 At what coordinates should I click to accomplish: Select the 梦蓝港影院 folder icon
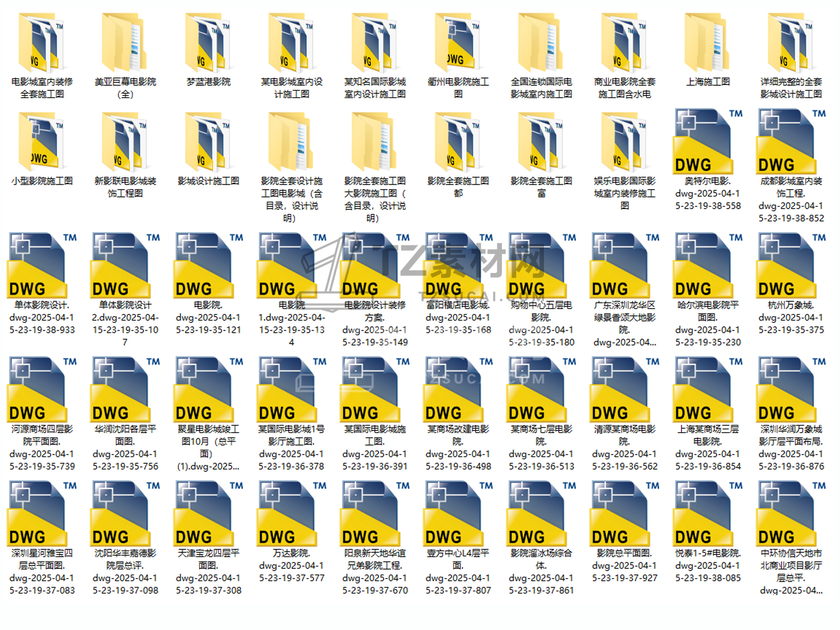[208, 43]
